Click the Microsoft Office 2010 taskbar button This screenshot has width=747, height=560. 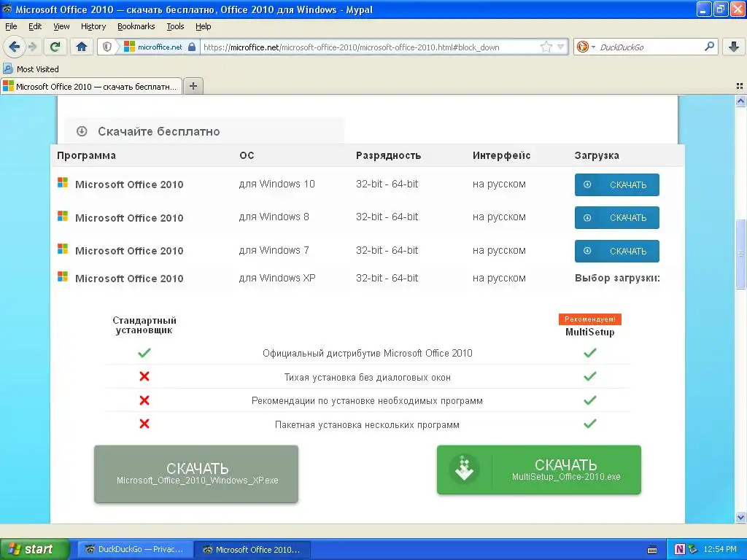pos(252,549)
